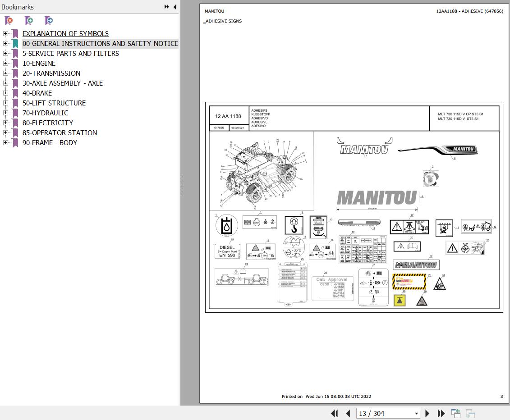Image resolution: width=510 pixels, height=420 pixels.
Task: Expand the 70-HYDRAULIC bookmark
Action: click(x=5, y=113)
